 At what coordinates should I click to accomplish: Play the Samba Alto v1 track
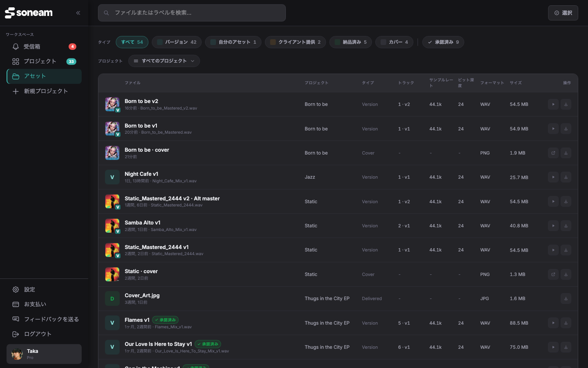pos(553,226)
